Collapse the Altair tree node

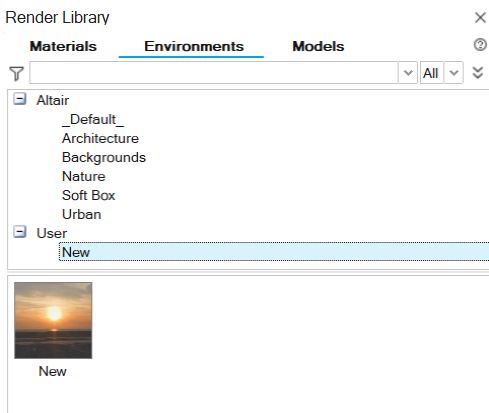click(x=20, y=99)
